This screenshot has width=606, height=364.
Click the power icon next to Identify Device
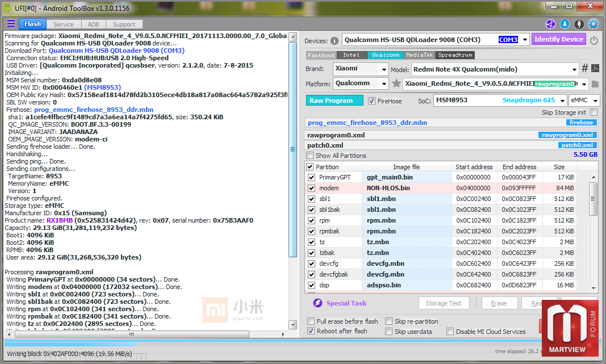tap(594, 40)
